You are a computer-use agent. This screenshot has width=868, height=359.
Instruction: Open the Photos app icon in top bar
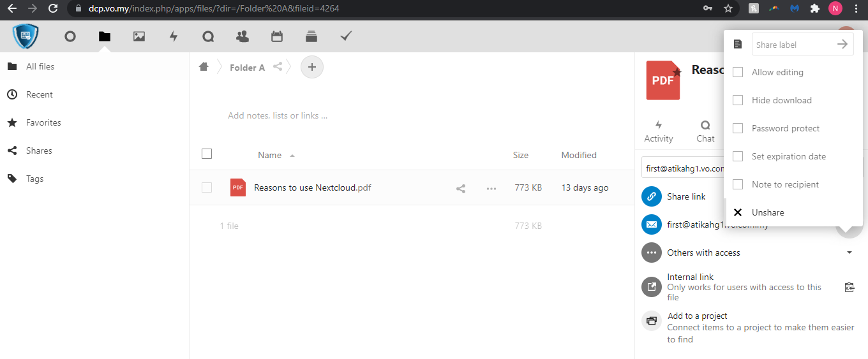pyautogui.click(x=139, y=36)
